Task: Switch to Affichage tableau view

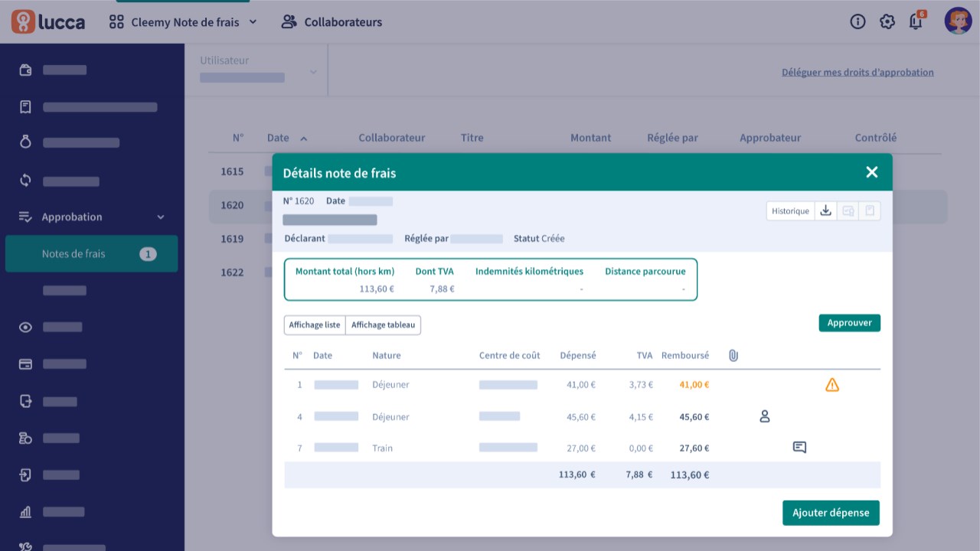Action: pyautogui.click(x=383, y=325)
